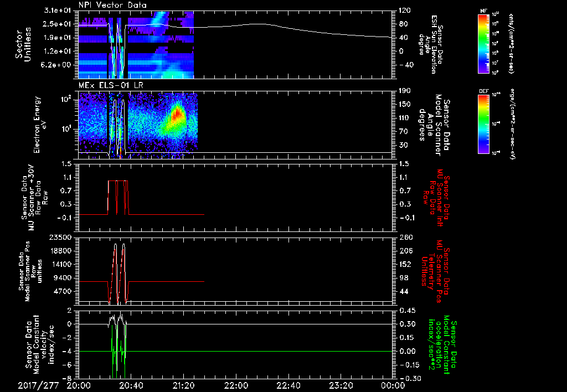Click the "110" scanner angle tick value
The height and width of the screenshot is (392, 567).
[x=404, y=118]
